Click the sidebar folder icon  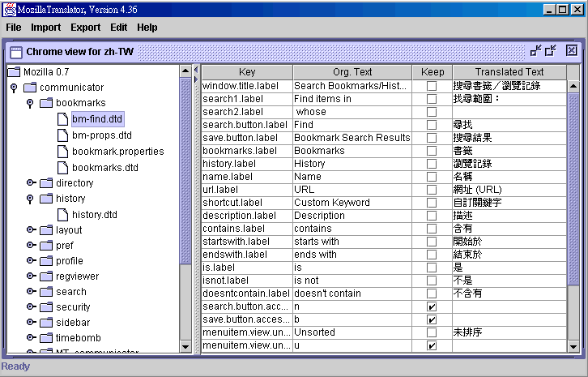[x=46, y=323]
